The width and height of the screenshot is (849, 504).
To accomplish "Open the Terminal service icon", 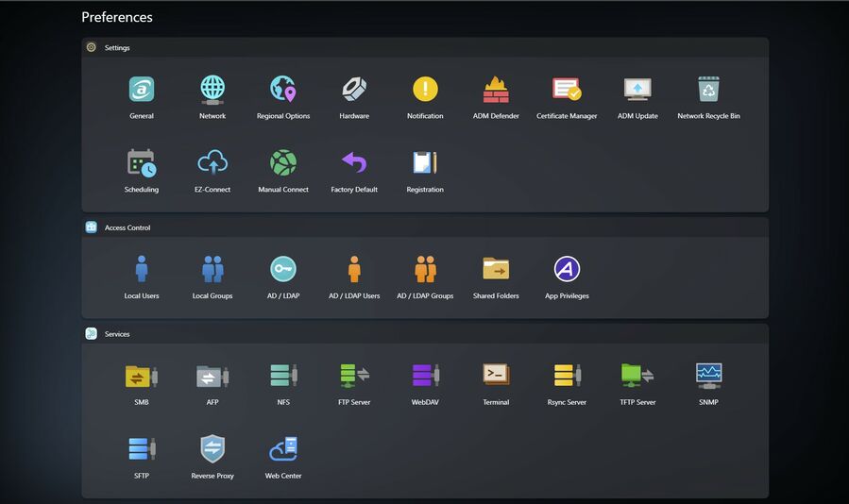I will tap(496, 376).
